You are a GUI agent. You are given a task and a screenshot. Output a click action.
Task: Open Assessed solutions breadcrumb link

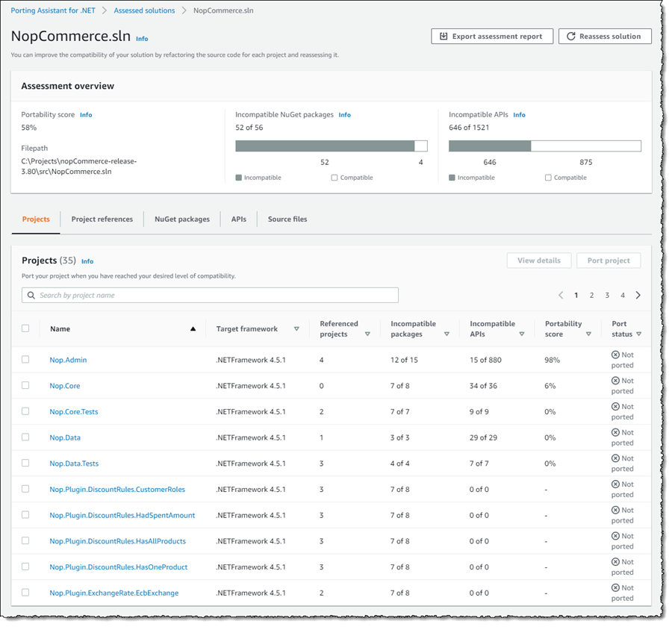point(144,10)
